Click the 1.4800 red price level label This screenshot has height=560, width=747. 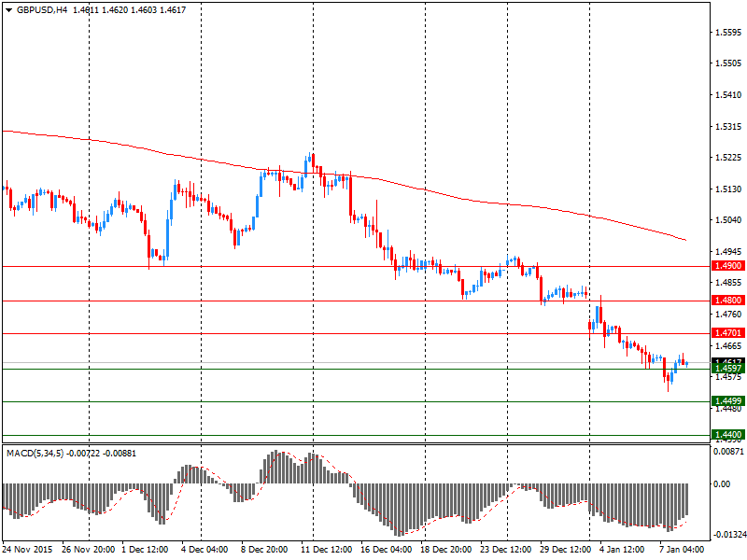728,300
